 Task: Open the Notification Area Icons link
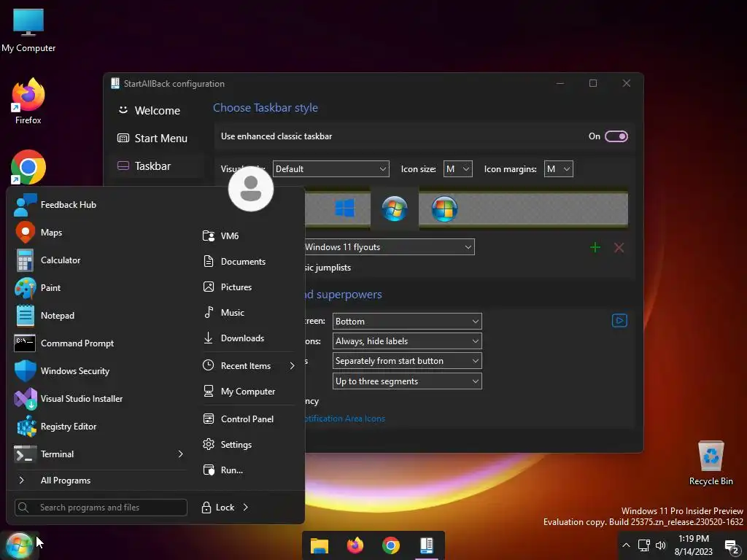coord(345,419)
